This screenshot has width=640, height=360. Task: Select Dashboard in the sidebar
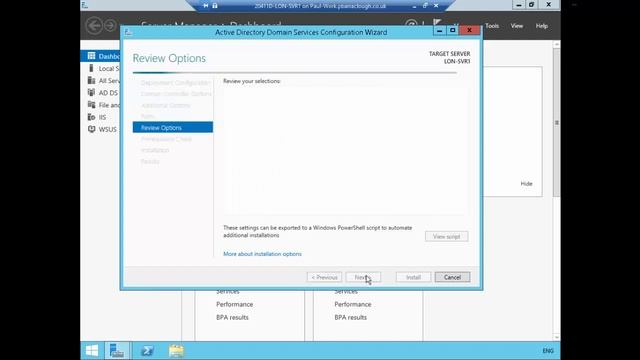pos(100,56)
